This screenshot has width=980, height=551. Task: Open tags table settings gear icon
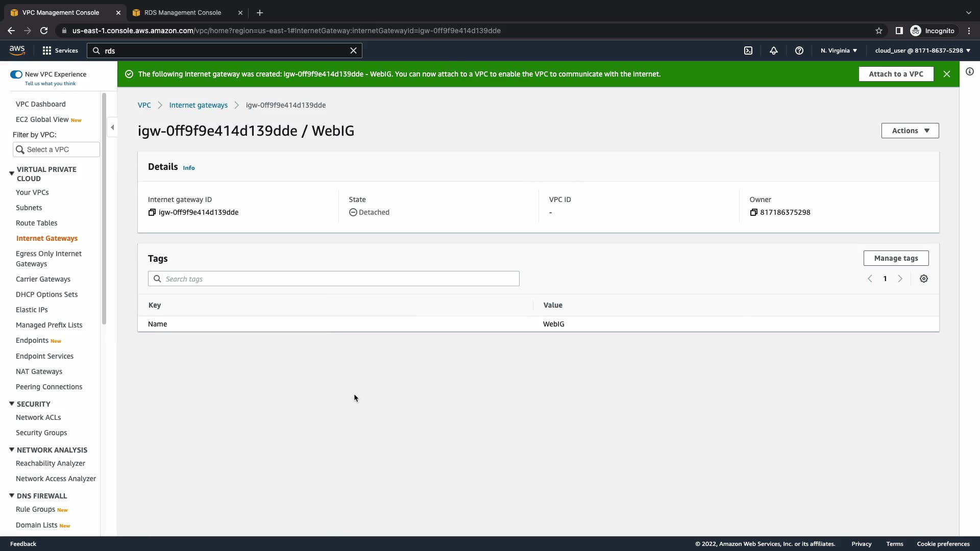tap(924, 279)
